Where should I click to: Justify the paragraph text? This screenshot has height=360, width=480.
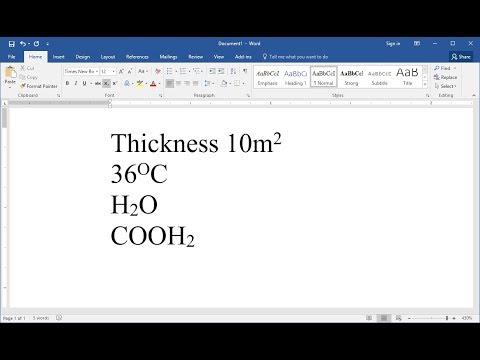point(196,83)
